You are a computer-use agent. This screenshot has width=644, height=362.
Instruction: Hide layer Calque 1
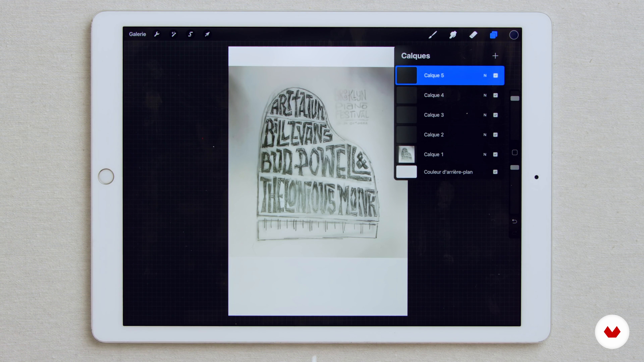pos(496,154)
